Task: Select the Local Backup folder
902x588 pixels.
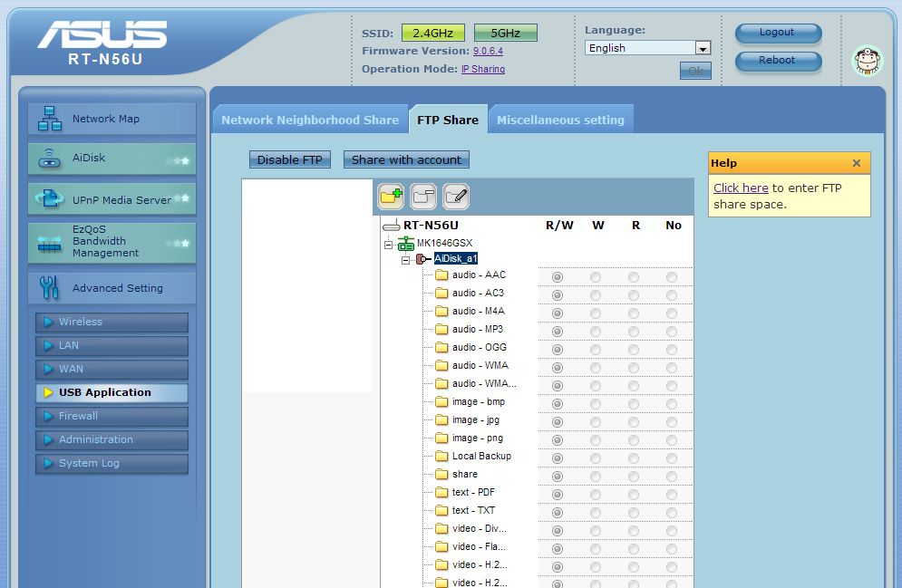Action: point(481,456)
